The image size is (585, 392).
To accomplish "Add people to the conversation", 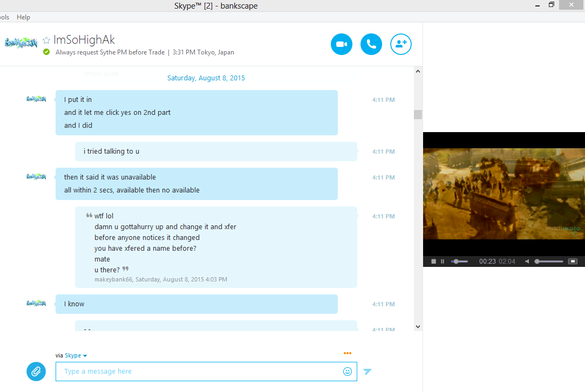I will coord(401,44).
